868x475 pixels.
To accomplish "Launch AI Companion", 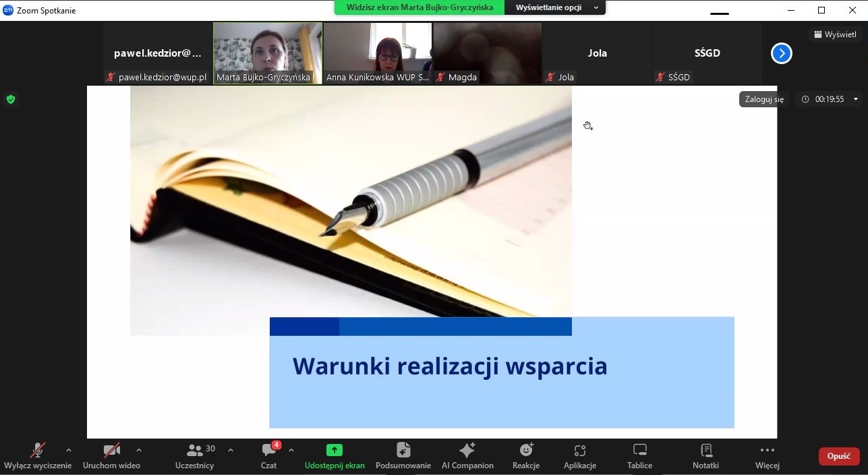I will [467, 457].
